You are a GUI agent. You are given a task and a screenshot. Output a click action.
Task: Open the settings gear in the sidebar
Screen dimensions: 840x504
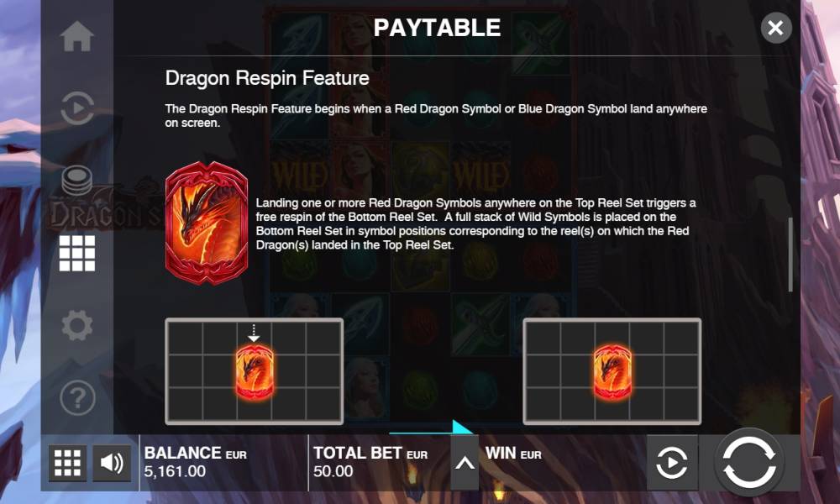click(x=77, y=326)
